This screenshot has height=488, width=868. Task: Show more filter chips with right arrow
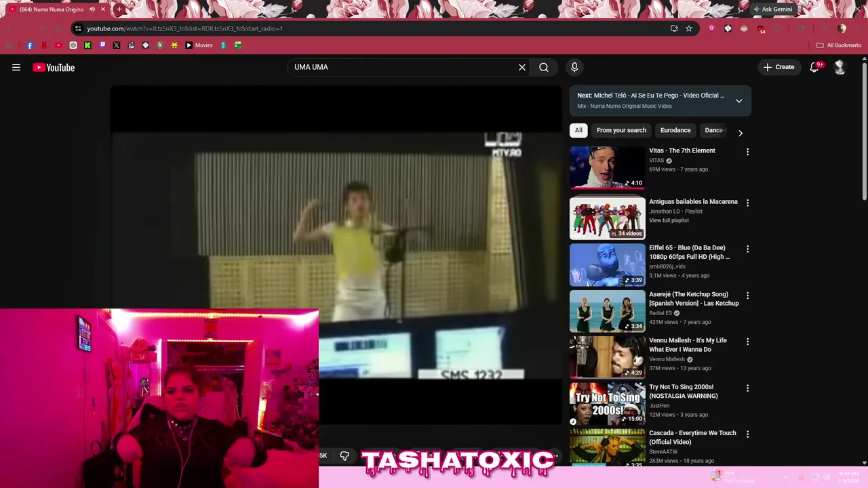[x=740, y=133]
